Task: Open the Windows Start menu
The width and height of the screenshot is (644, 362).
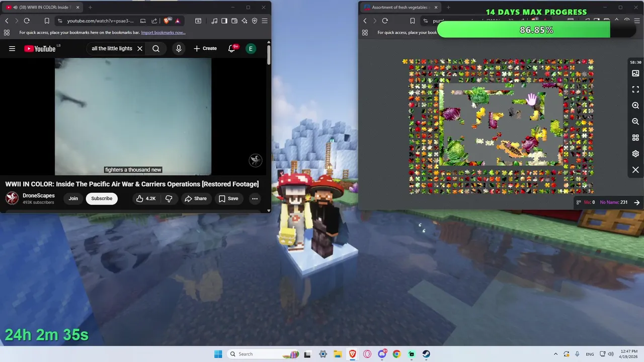Action: (218, 354)
